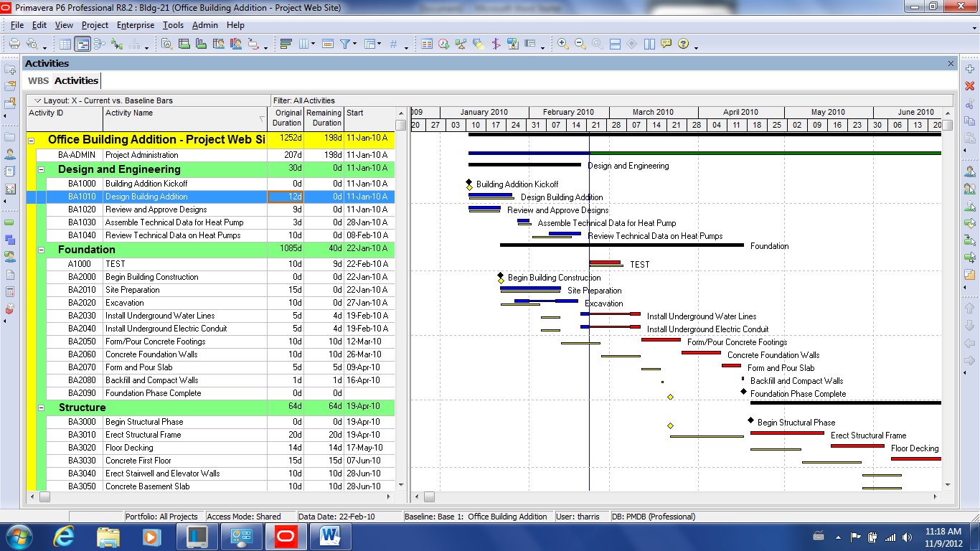Click the red X Delete icon on the right bar
Viewport: 980px width, 551px height.
tap(970, 86)
